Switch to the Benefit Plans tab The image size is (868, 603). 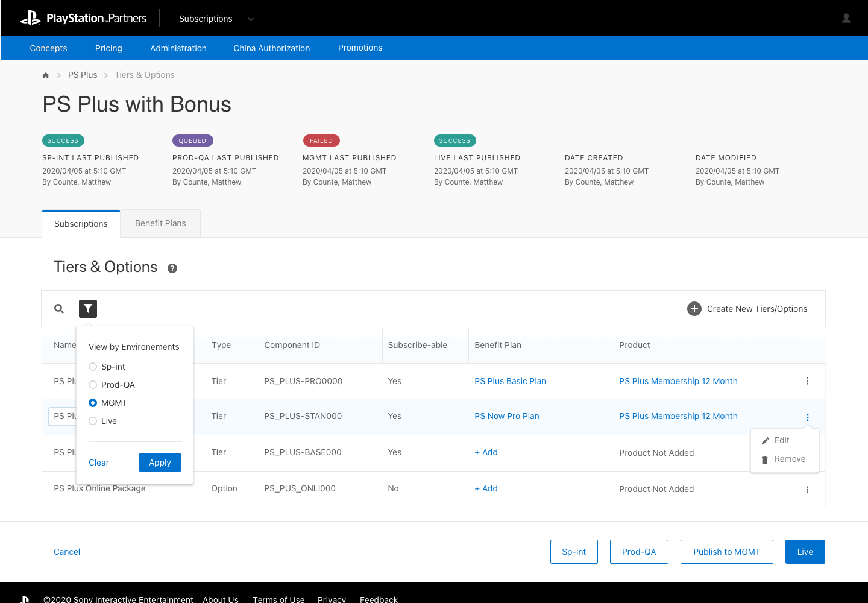pyautogui.click(x=160, y=223)
